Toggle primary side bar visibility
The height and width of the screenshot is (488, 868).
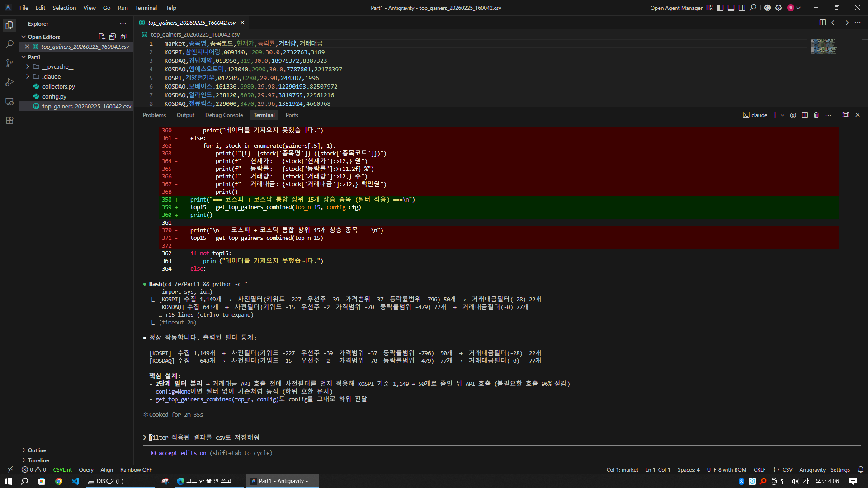pyautogui.click(x=720, y=8)
